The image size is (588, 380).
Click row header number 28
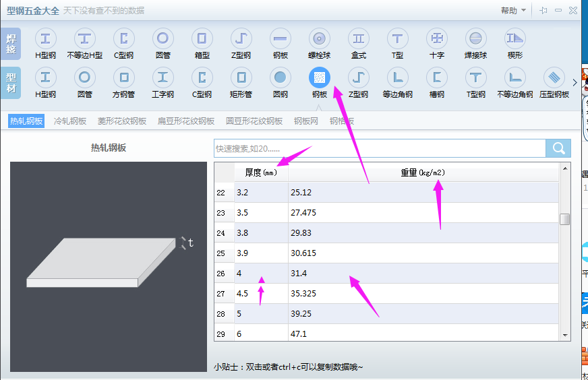tap(225, 314)
